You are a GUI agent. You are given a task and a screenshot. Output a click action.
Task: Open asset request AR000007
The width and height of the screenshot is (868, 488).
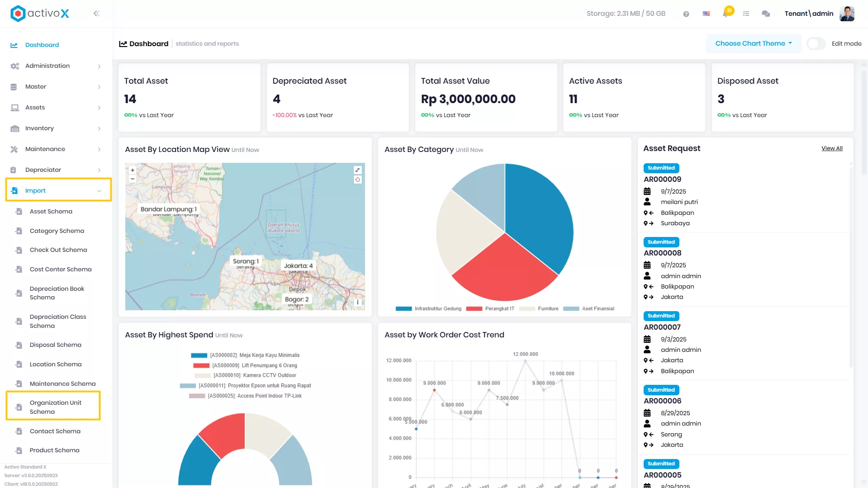[x=662, y=327]
